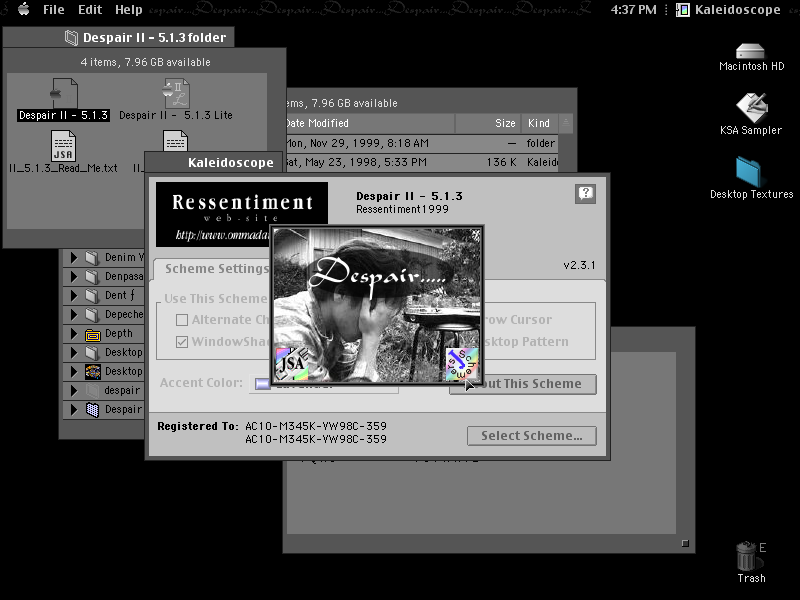Open the Desktop Textures folder icon
The image size is (800, 600).
tap(749, 172)
